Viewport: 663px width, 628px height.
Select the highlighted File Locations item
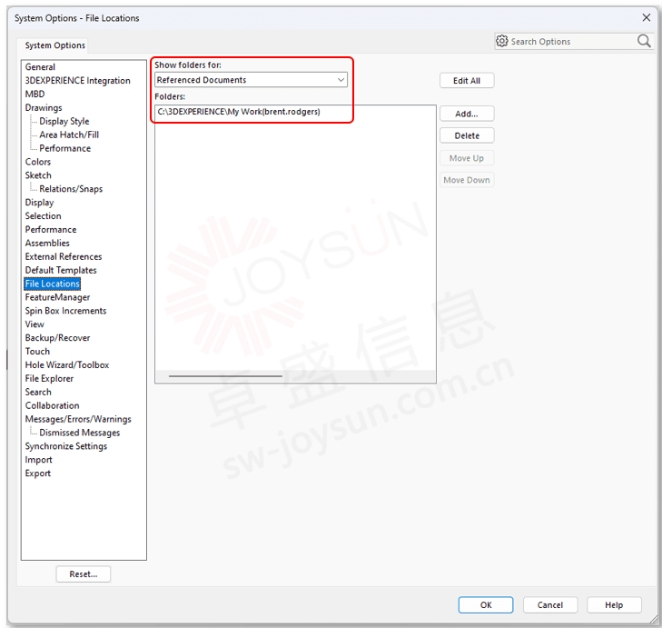[52, 284]
